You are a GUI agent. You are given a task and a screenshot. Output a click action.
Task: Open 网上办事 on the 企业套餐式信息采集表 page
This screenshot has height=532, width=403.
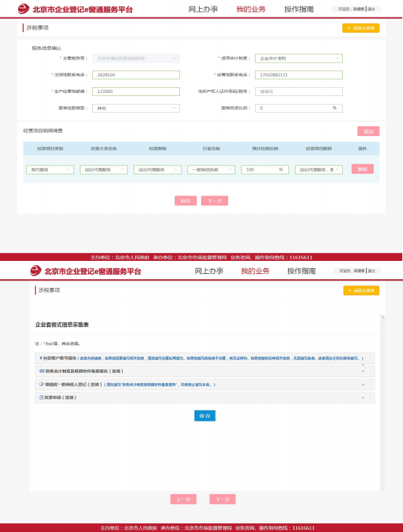pyautogui.click(x=209, y=271)
